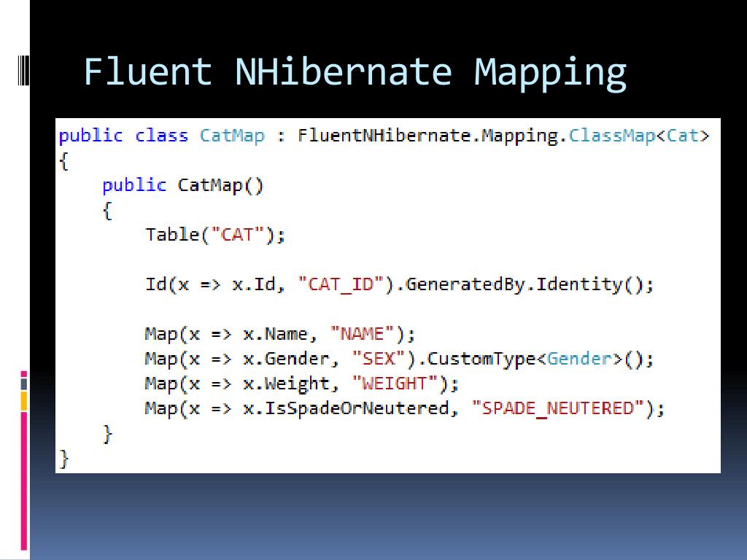Click 'GeneratedBy.Identity();' text

pyautogui.click(x=530, y=285)
